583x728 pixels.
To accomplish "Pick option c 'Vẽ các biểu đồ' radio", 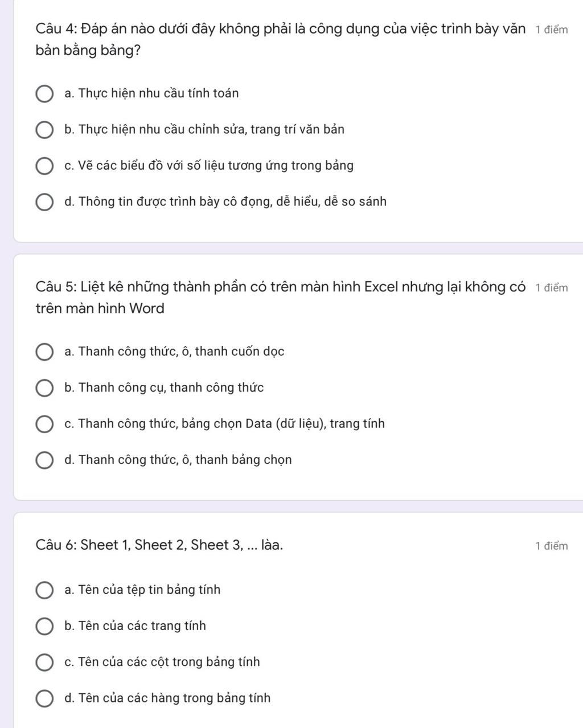I will tap(45, 166).
